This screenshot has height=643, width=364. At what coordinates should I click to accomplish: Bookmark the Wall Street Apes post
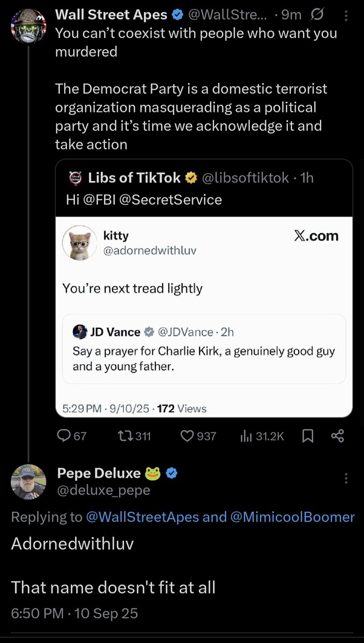tap(308, 436)
